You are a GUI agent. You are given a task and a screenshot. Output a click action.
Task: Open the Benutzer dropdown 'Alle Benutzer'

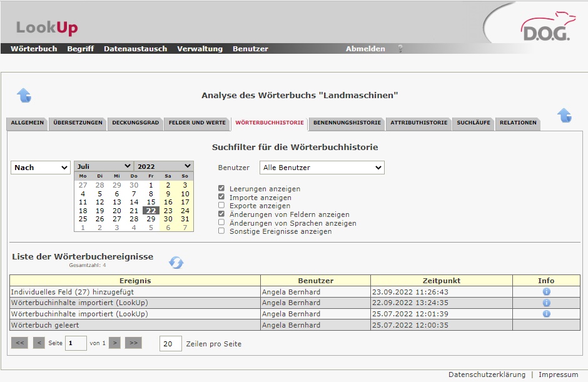[322, 168]
